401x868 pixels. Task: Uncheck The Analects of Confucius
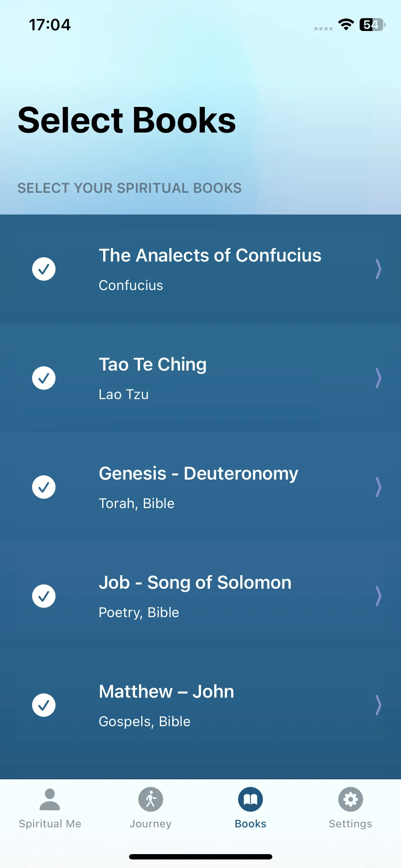(x=44, y=269)
